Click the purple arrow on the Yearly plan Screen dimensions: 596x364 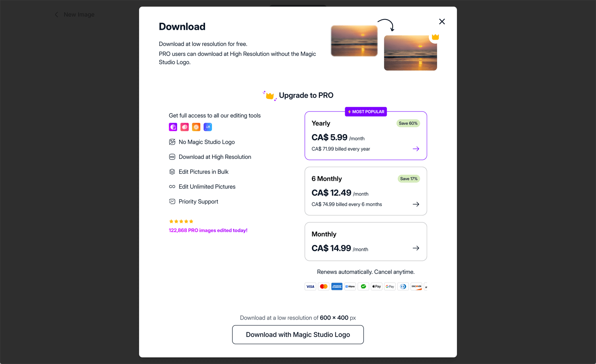tap(416, 149)
